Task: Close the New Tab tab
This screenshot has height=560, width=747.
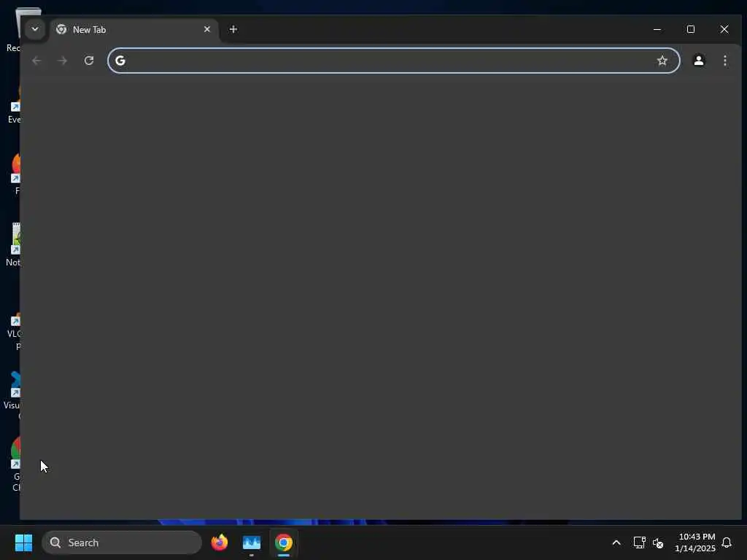Action: (x=206, y=29)
